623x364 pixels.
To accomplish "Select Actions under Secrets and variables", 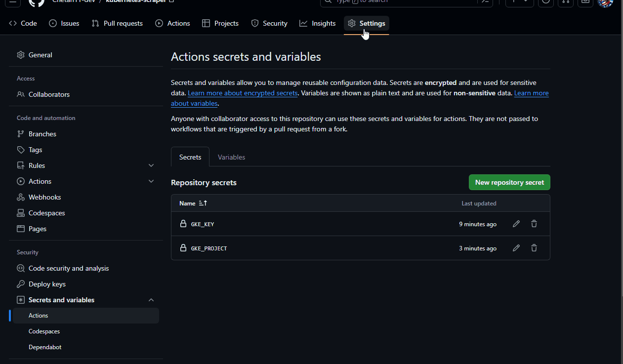I will click(x=86, y=316).
